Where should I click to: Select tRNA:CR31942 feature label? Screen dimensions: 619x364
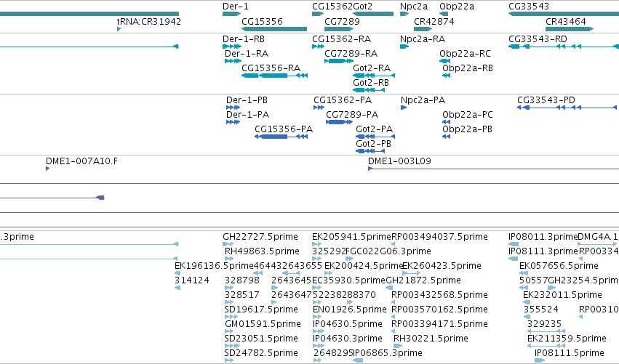149,21
